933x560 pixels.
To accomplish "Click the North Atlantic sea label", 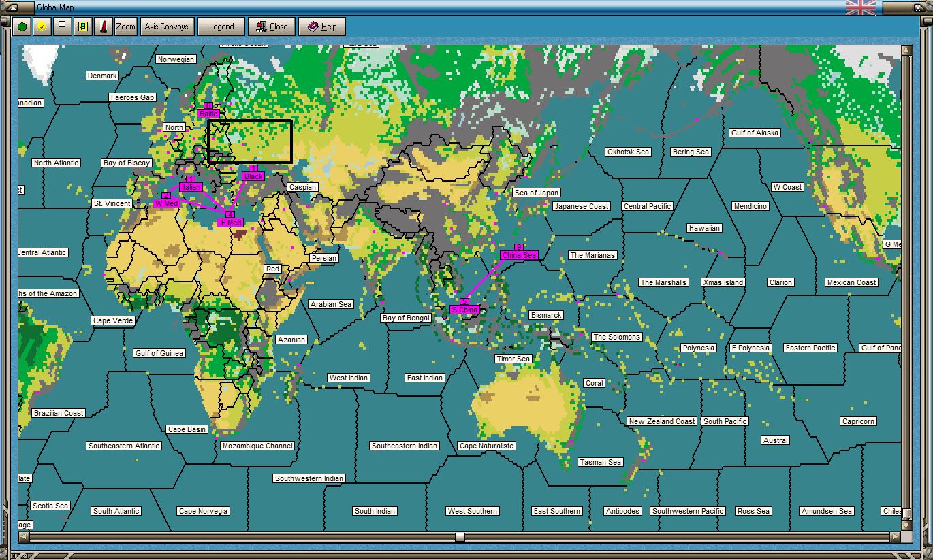I will [x=57, y=163].
